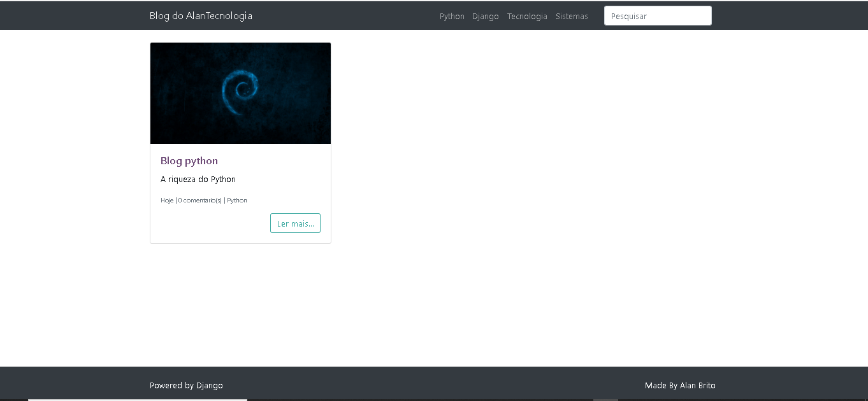This screenshot has width=868, height=401.
Task: Select the post card containing Blog python
Action: pyautogui.click(x=240, y=142)
